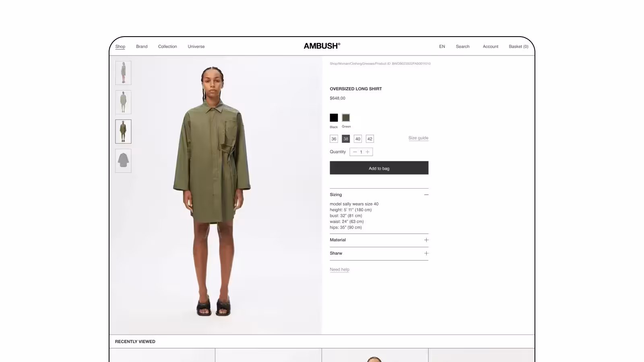Select size 40
The width and height of the screenshot is (644, 362).
[358, 139]
